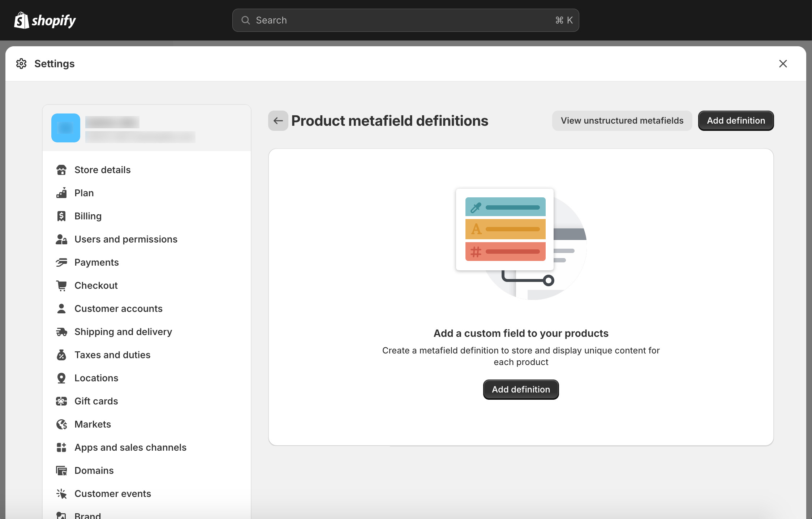
Task: Click the Billing receipt icon
Action: pyautogui.click(x=61, y=216)
